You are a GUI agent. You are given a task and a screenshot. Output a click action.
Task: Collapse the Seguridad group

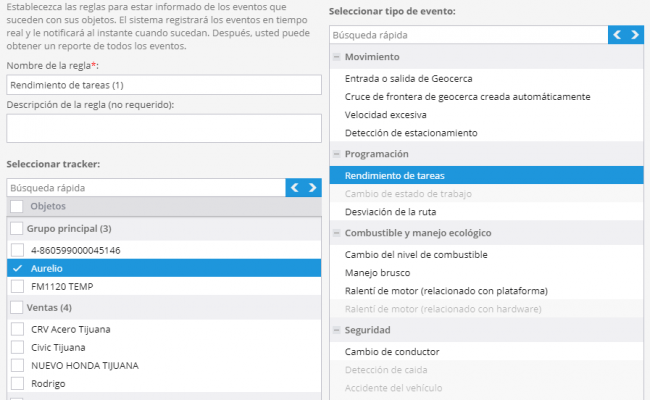click(x=337, y=330)
